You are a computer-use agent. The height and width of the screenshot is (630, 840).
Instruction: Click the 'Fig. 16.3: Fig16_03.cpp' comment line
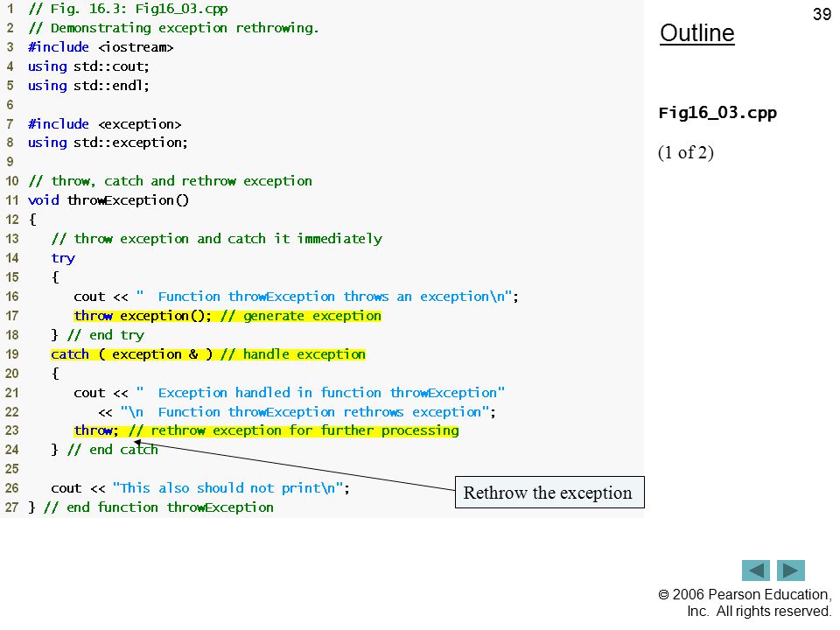pos(128,9)
